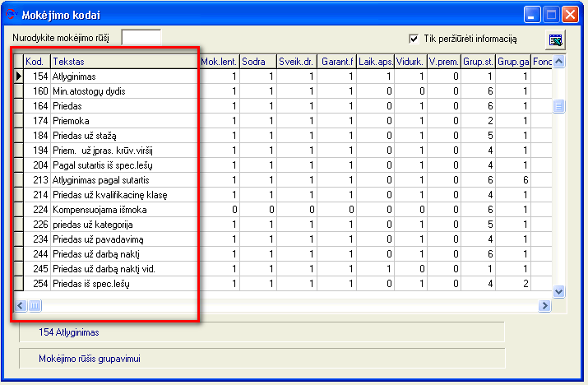Click Grup.st. value 2 in Priemoka row
The width and height of the screenshot is (588, 385).
pyautogui.click(x=478, y=121)
